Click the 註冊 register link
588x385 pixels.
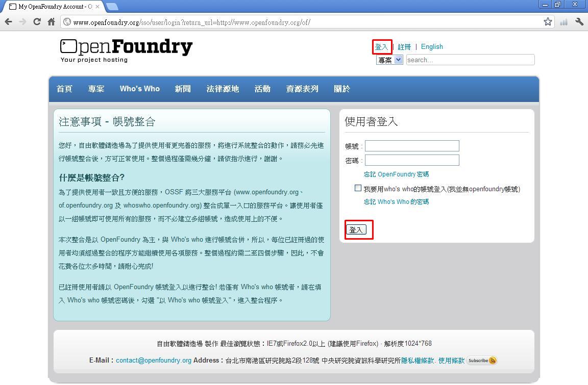[404, 47]
